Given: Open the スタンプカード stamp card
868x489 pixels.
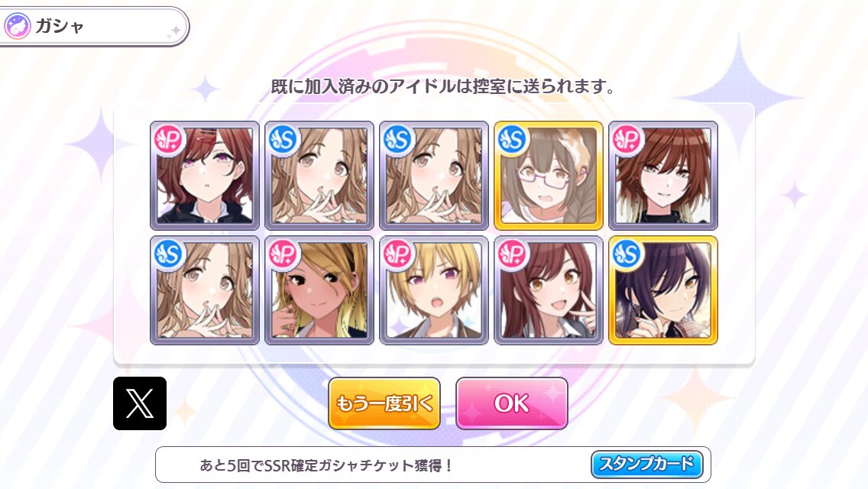Looking at the screenshot, I should coord(646,464).
